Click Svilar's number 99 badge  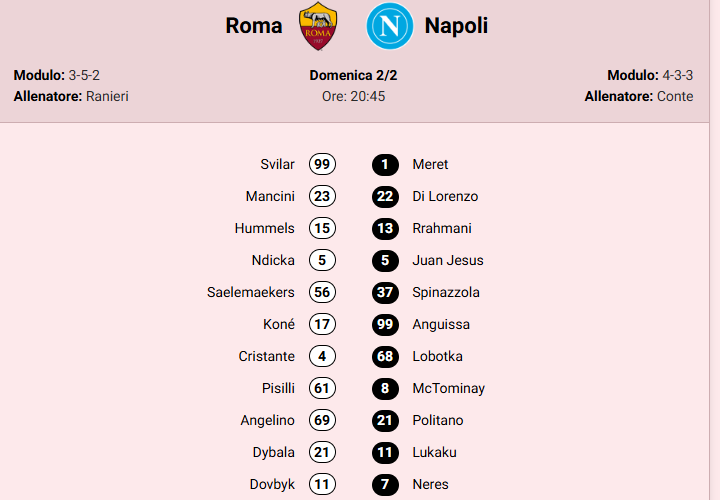click(322, 165)
